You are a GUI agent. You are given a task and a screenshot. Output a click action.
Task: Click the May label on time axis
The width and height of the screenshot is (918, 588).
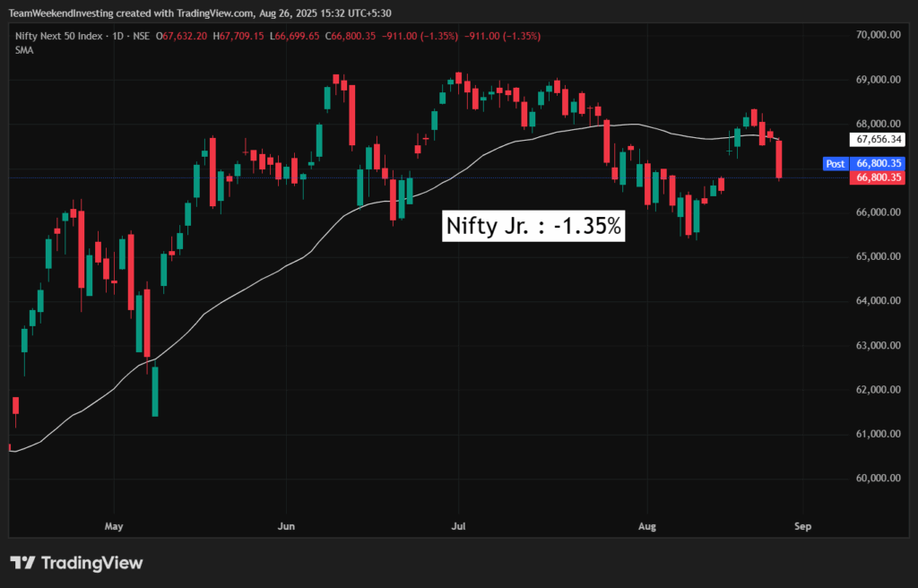pyautogui.click(x=114, y=526)
